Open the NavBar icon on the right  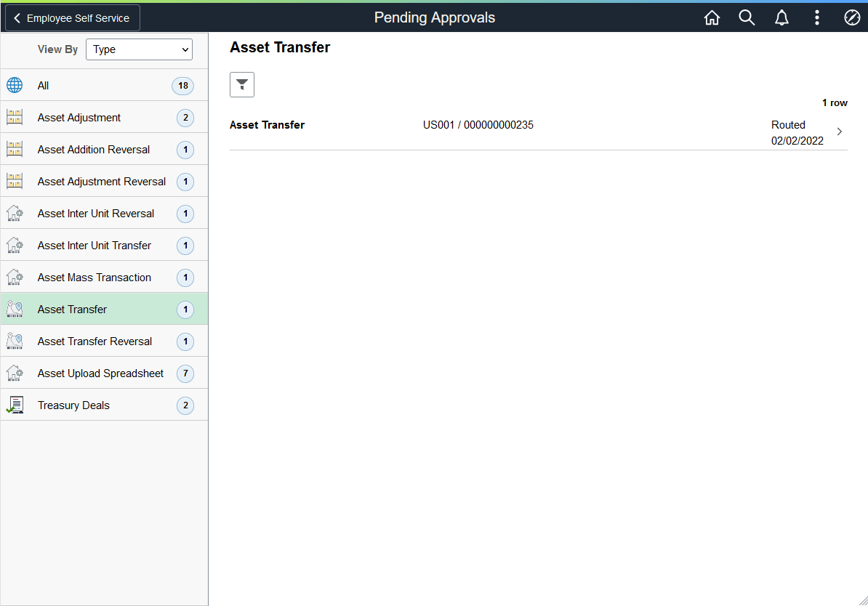[x=852, y=17]
